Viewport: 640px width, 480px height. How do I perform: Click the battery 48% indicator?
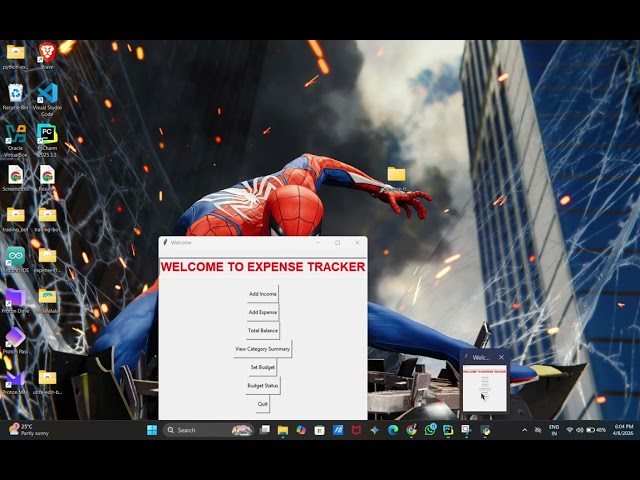point(596,430)
